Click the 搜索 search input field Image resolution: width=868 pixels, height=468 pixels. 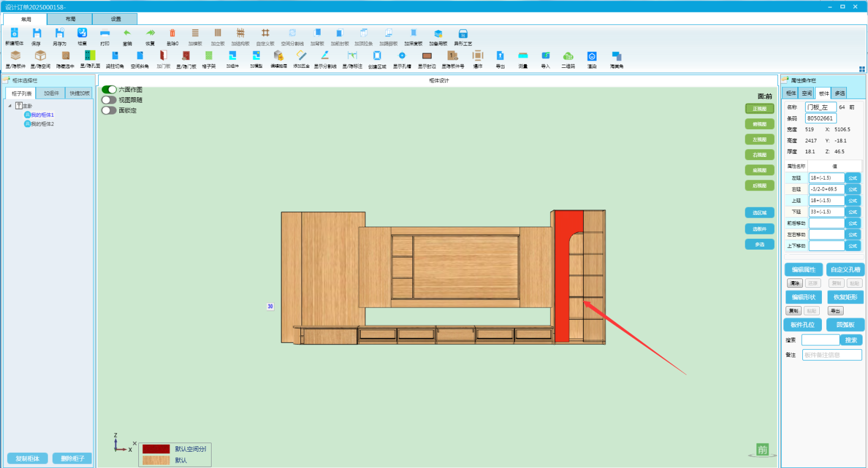(820, 340)
